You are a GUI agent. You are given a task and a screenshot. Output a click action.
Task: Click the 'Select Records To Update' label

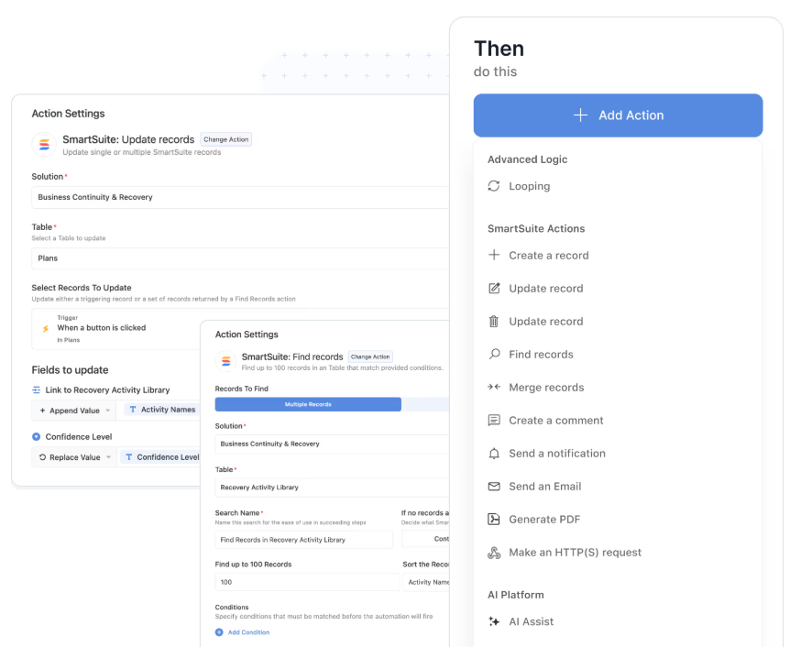point(82,288)
